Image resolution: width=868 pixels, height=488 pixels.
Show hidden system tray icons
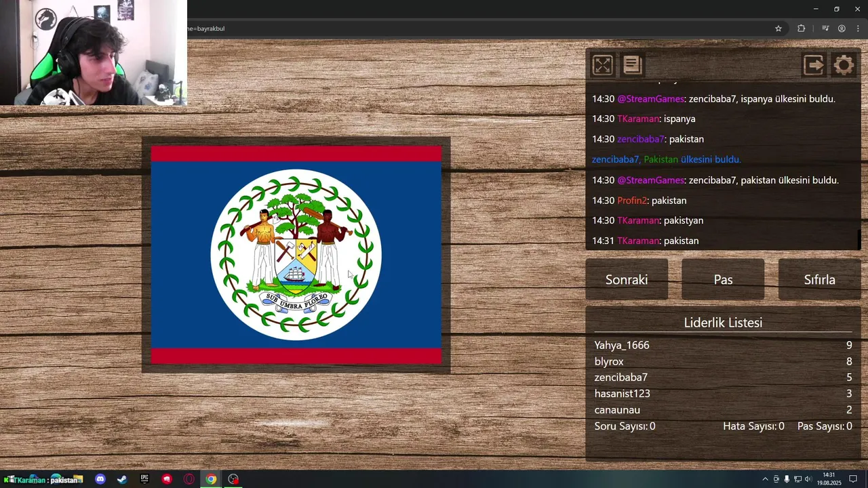tap(766, 479)
